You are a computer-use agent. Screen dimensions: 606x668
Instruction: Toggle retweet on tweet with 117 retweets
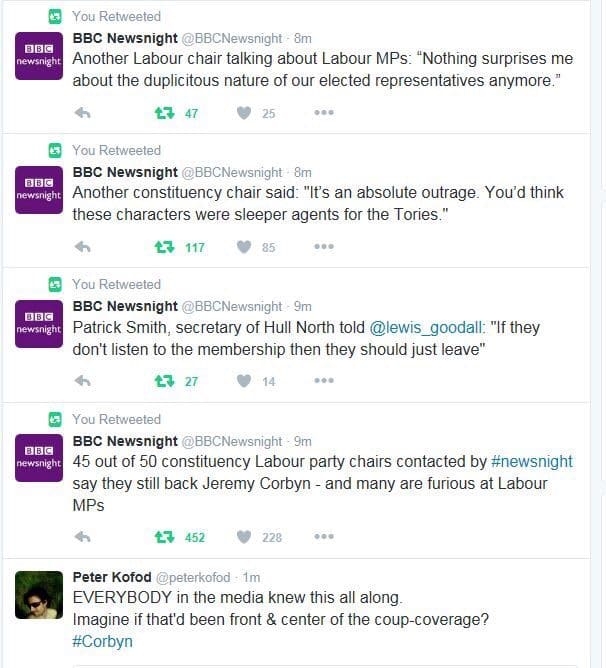click(x=164, y=247)
